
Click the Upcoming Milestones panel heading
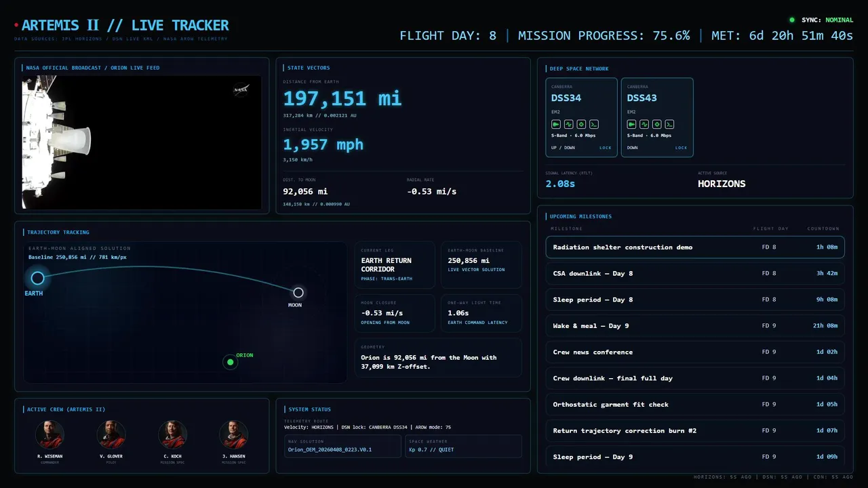click(x=580, y=217)
